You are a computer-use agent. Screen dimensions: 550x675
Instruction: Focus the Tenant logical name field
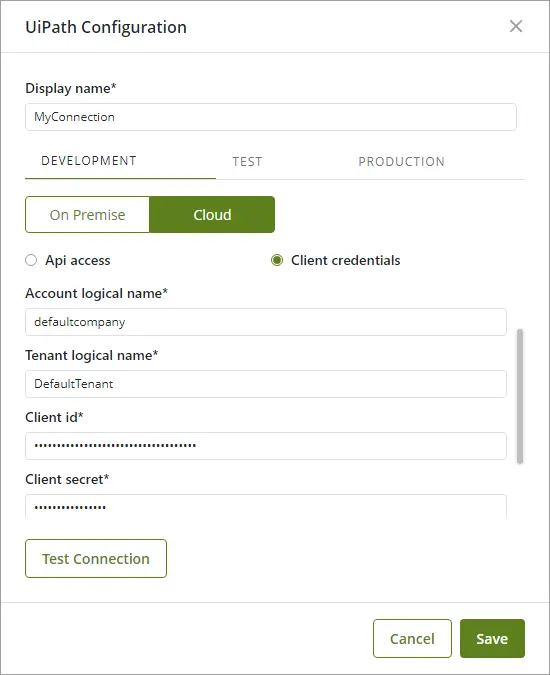[x=266, y=384]
